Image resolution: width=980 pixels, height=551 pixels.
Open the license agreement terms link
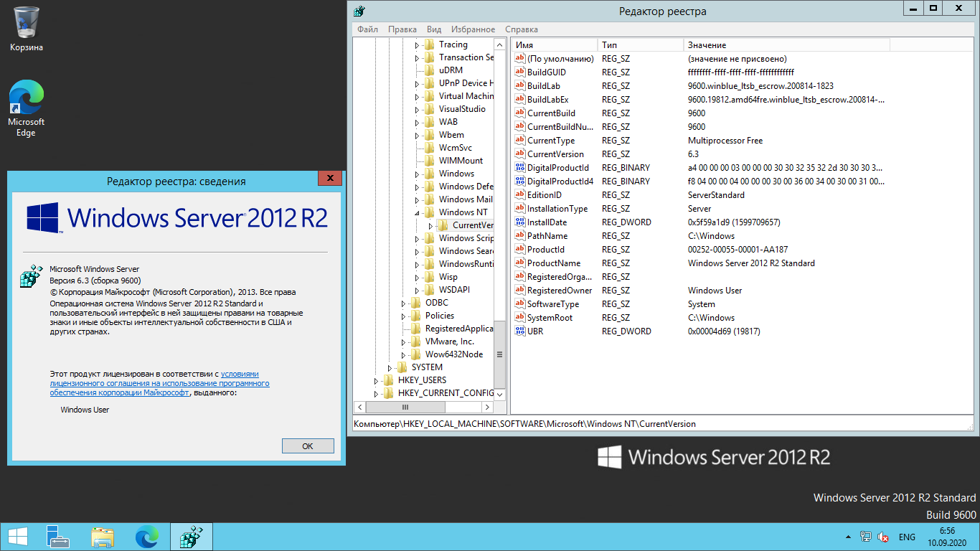click(x=159, y=383)
